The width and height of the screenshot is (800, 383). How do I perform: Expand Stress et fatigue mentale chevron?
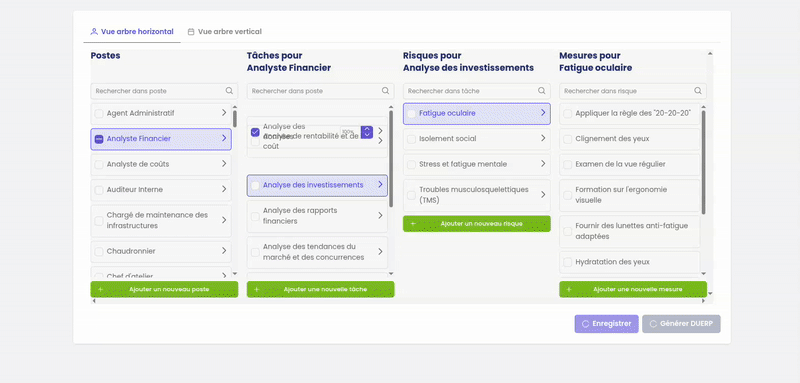[x=543, y=164]
